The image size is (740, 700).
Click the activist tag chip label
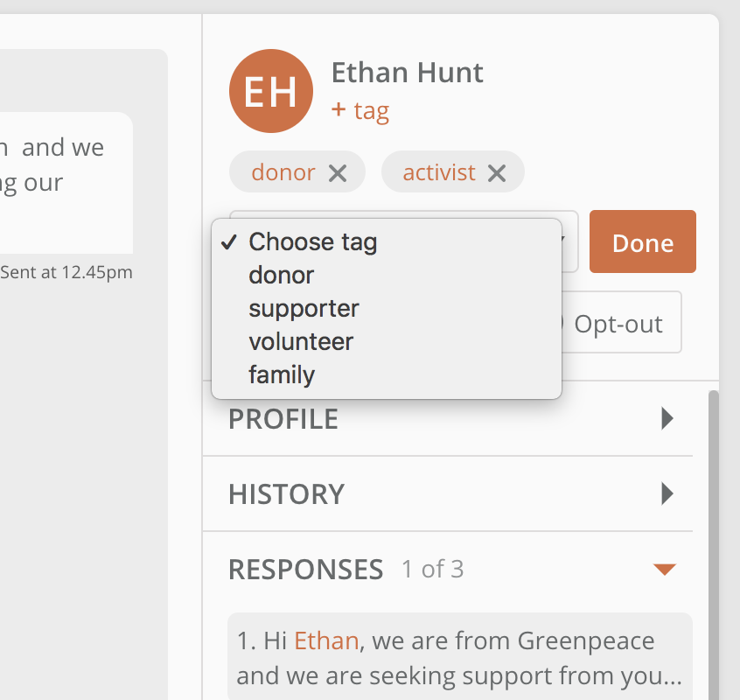pos(439,172)
